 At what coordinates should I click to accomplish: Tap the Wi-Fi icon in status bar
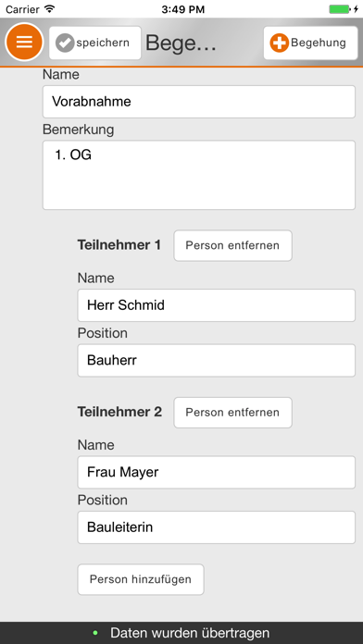(50, 9)
